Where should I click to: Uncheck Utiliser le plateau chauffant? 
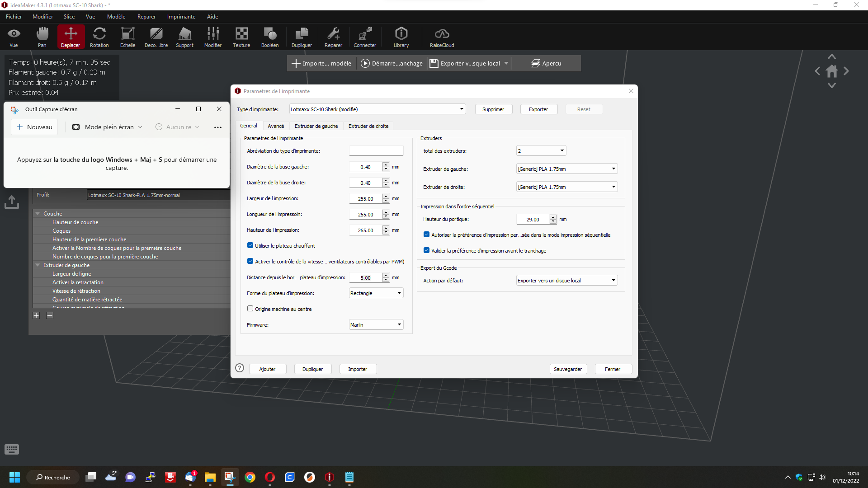250,245
